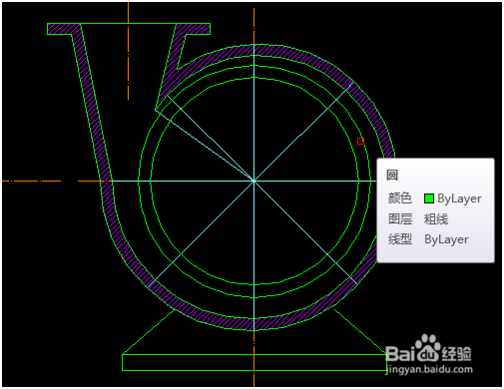This screenshot has width=504, height=389.
Task: Select the left diagonal support line of base
Action: tap(149, 331)
